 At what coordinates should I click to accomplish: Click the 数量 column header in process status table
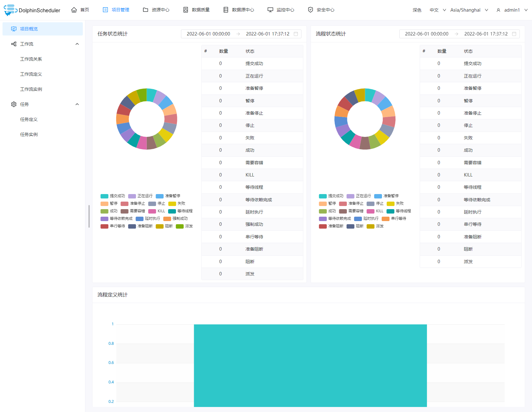442,51
